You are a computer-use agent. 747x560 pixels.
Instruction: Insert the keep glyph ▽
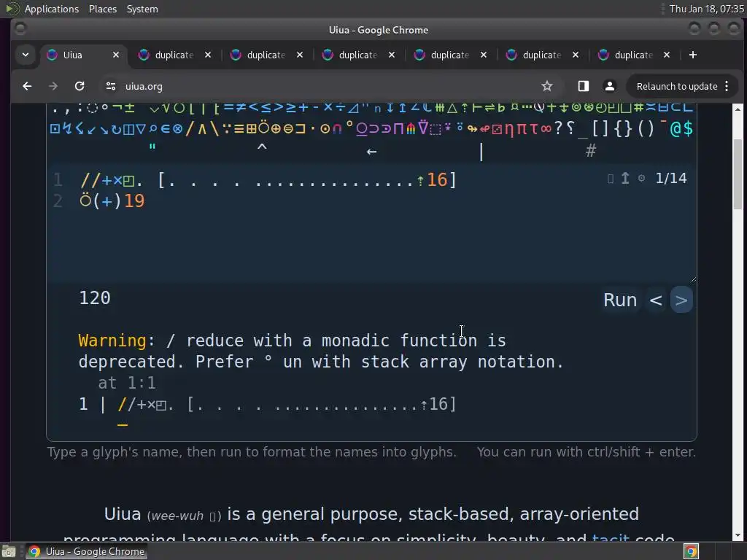tap(141, 129)
